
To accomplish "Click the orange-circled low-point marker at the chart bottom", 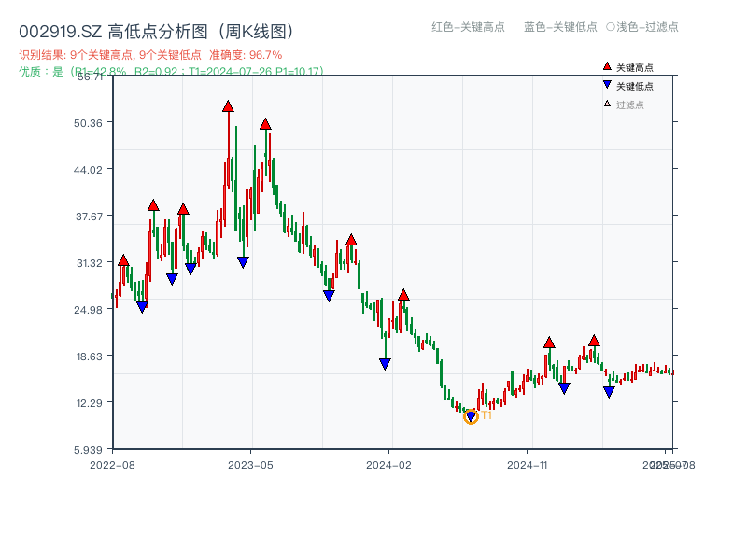I will [470, 417].
